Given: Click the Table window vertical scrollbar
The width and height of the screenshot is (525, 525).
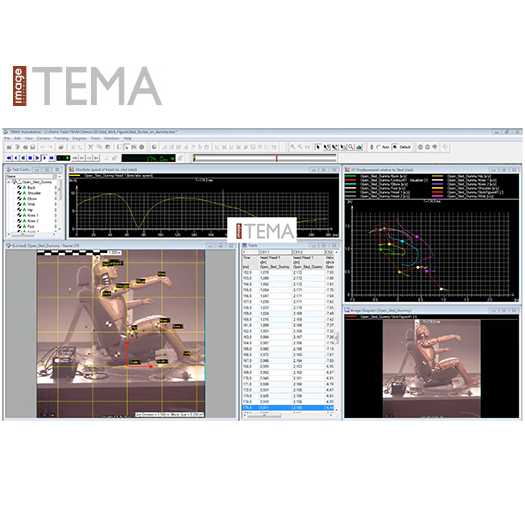Looking at the screenshot, I should point(336,331).
